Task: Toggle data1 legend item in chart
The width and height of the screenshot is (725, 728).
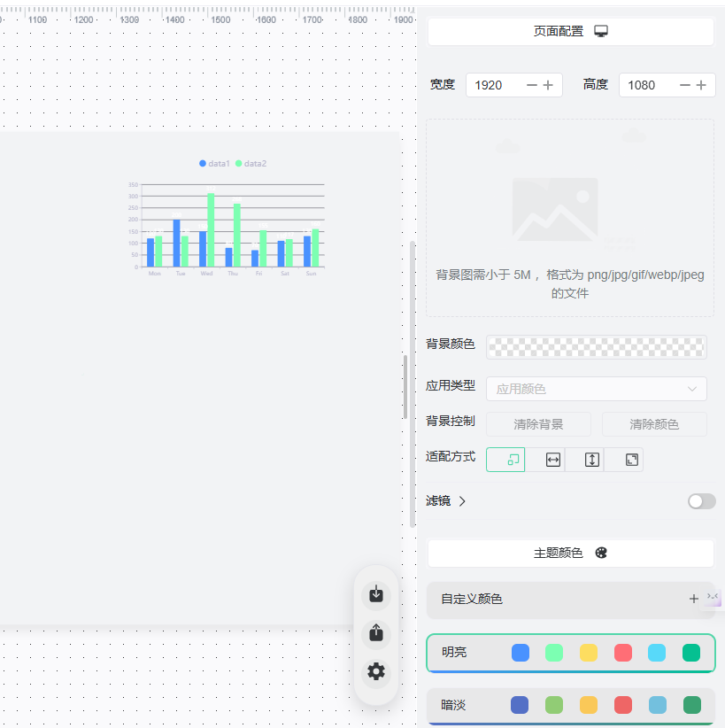Action: coord(214,164)
